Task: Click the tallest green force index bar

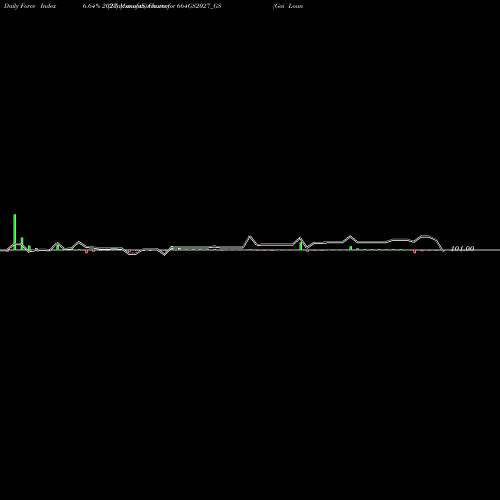Action: 15,232
